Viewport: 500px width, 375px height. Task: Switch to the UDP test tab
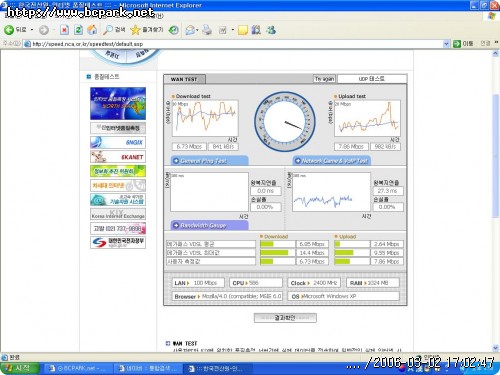pos(372,79)
